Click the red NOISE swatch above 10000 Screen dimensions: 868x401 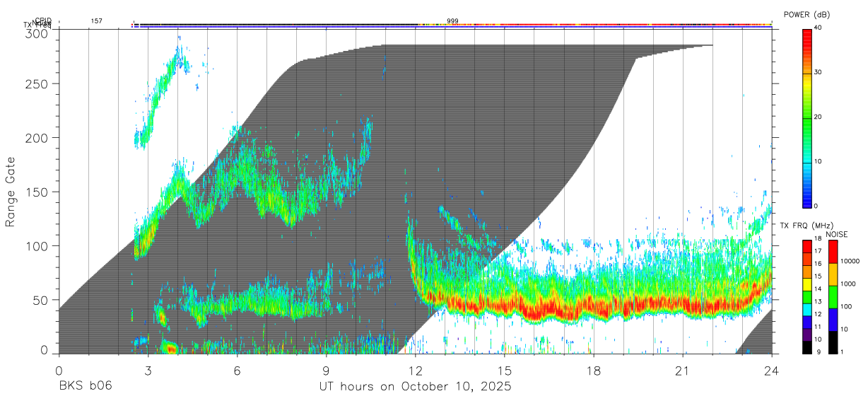(x=833, y=252)
